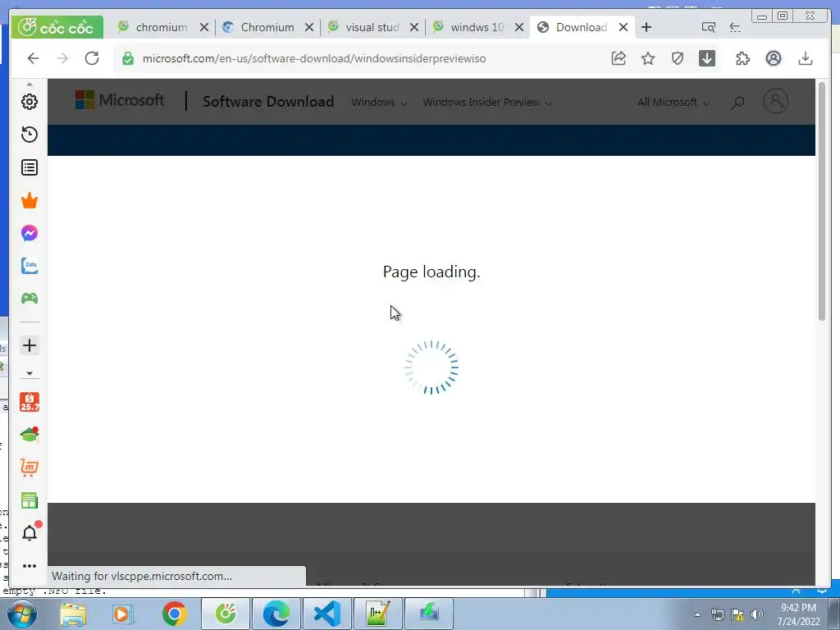Open the ad-block shield icon
Image resolution: width=840 pixels, height=630 pixels.
[x=678, y=58]
